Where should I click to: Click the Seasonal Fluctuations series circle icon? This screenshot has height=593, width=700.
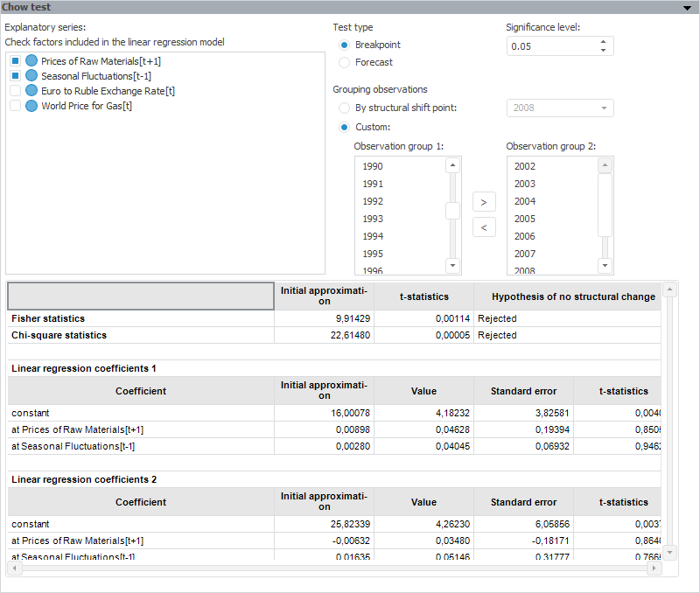pos(31,76)
